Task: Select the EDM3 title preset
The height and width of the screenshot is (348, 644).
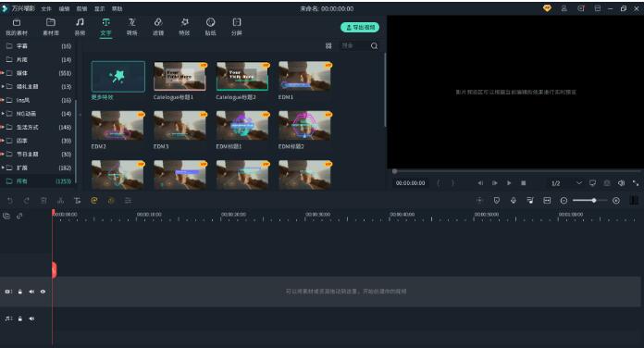Action: tap(180, 126)
